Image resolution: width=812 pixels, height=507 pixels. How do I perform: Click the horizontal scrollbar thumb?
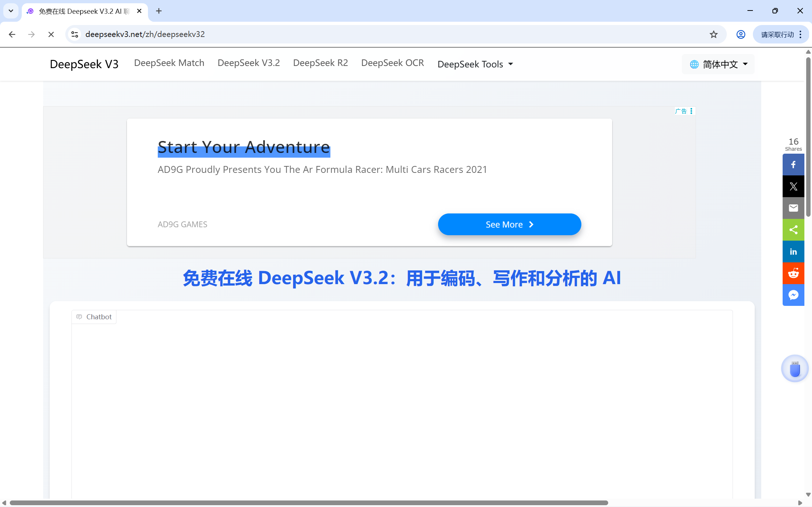[x=309, y=503]
